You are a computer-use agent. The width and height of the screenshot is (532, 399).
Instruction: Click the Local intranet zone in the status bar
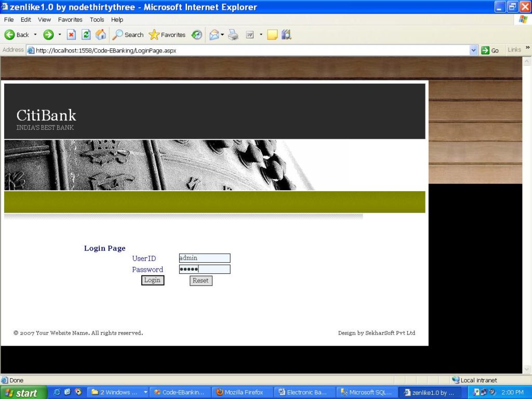coord(474,380)
